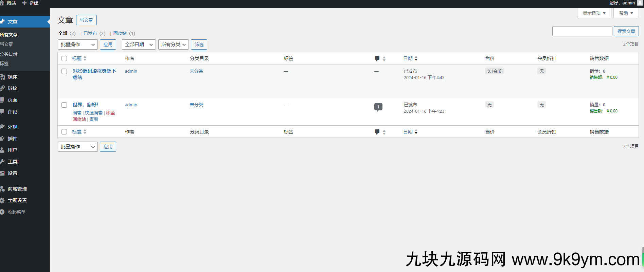Tick the checkbox for 9块9源码虚拟资源下载站 post

64,71
